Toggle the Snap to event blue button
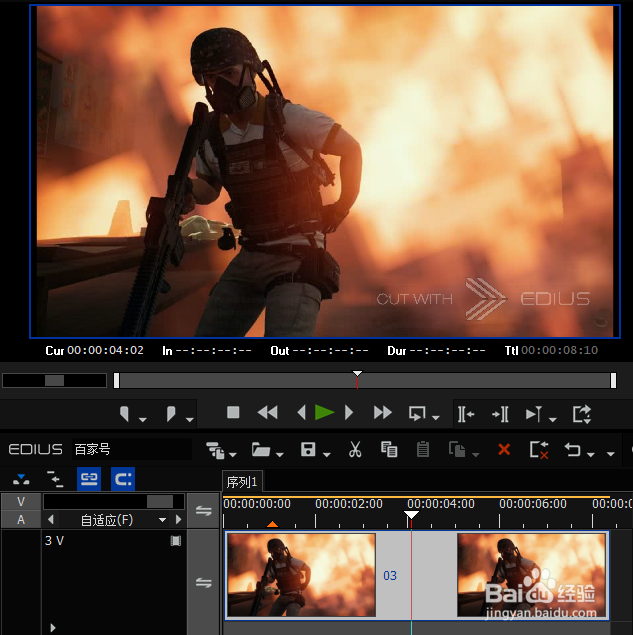 (x=123, y=479)
